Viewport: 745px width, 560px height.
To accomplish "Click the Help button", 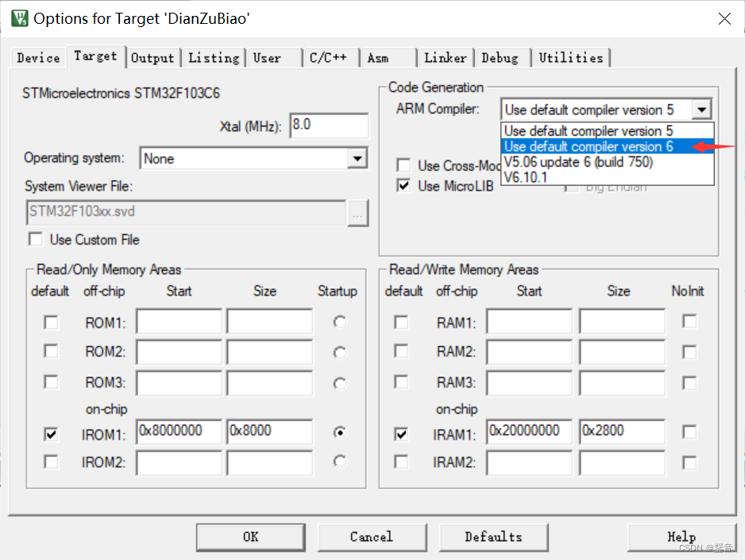I will (x=681, y=537).
